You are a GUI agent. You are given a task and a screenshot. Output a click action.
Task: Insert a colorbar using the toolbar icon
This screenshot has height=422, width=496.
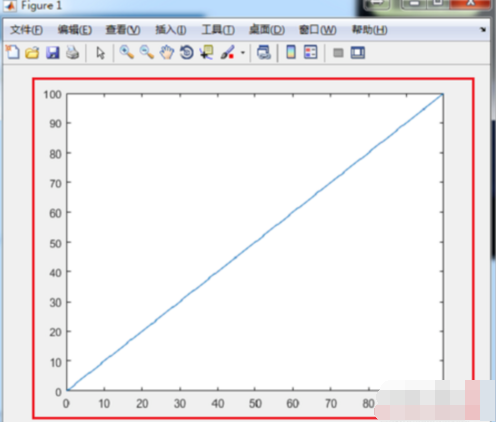click(x=291, y=52)
